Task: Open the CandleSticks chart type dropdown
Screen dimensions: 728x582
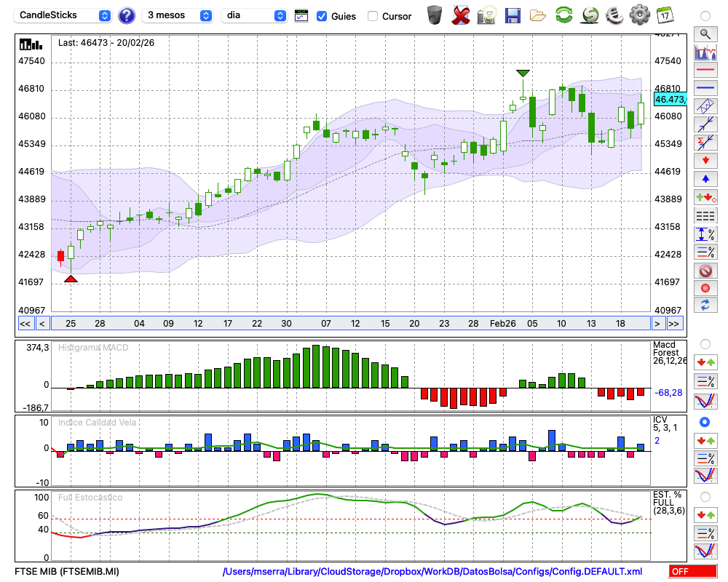Action: coord(64,15)
